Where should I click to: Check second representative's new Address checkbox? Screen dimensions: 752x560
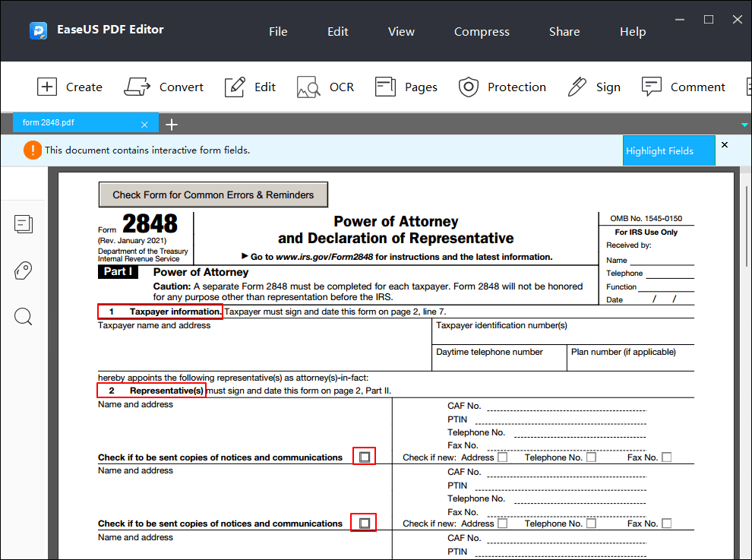[502, 524]
